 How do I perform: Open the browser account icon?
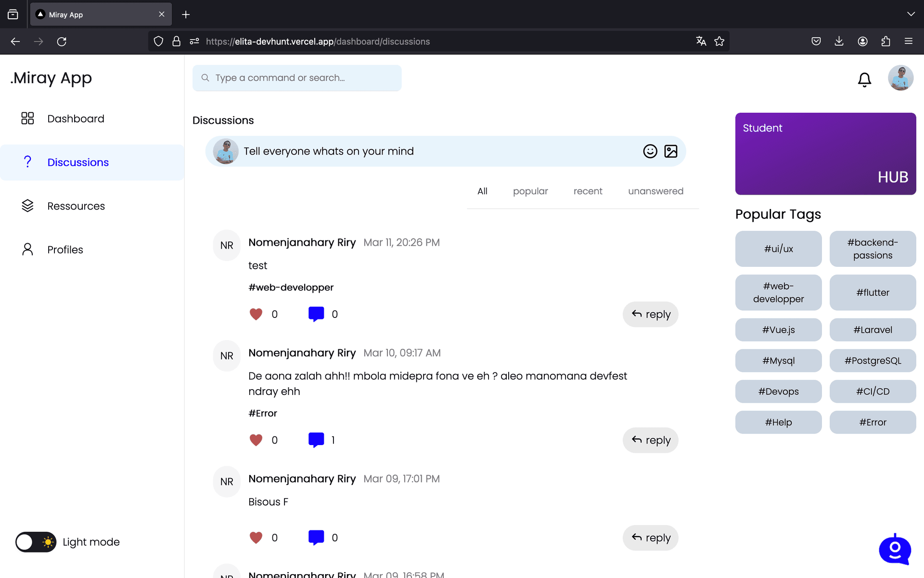pos(862,41)
